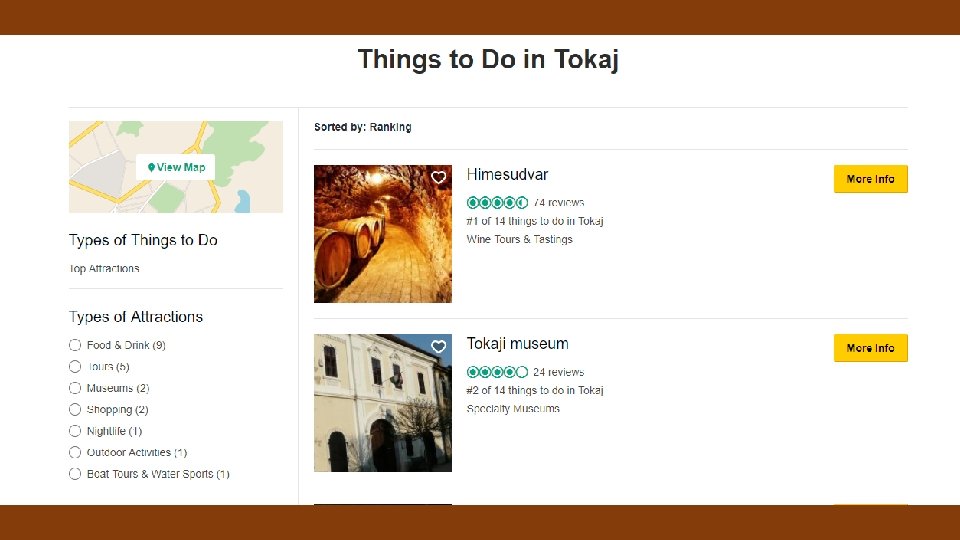Save Himesudvar with the heart icon
This screenshot has height=540, width=960.
[x=438, y=178]
